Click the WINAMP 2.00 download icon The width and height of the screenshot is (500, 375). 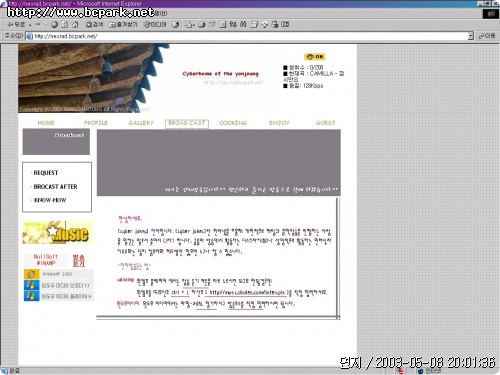(32, 274)
